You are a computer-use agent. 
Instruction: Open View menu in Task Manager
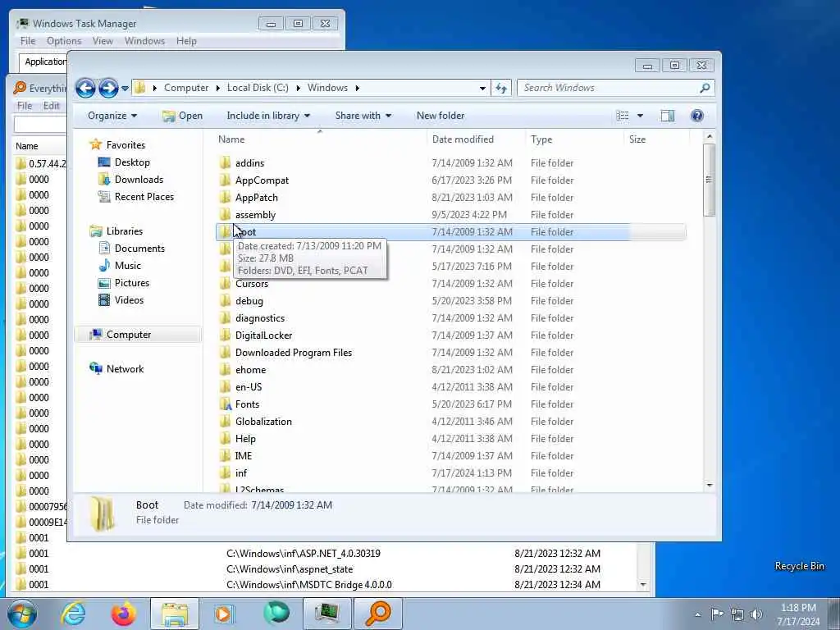[103, 41]
